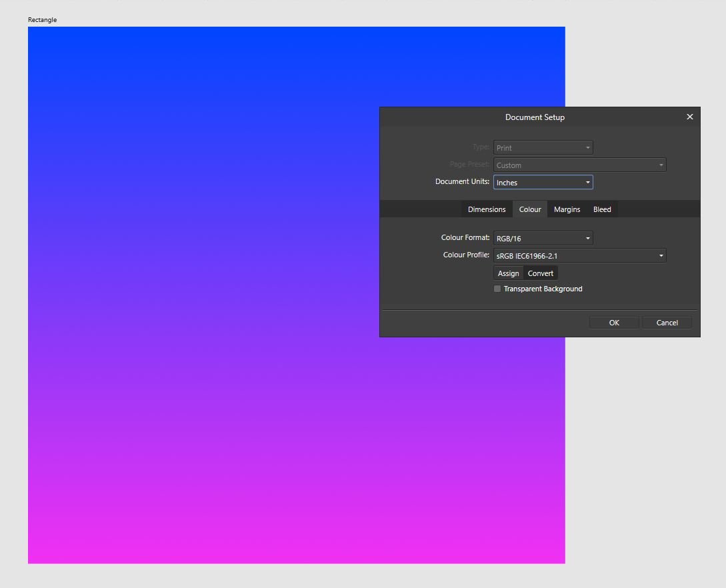This screenshot has width=726, height=588.
Task: Dismiss dialog with the Cancel button
Action: (x=667, y=323)
